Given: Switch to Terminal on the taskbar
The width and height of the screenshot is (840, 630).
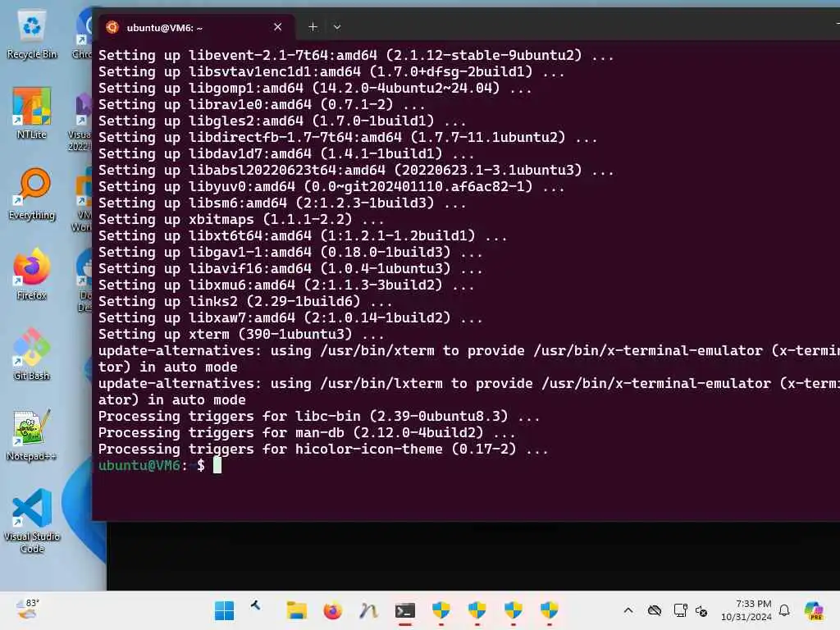Looking at the screenshot, I should pos(405,610).
